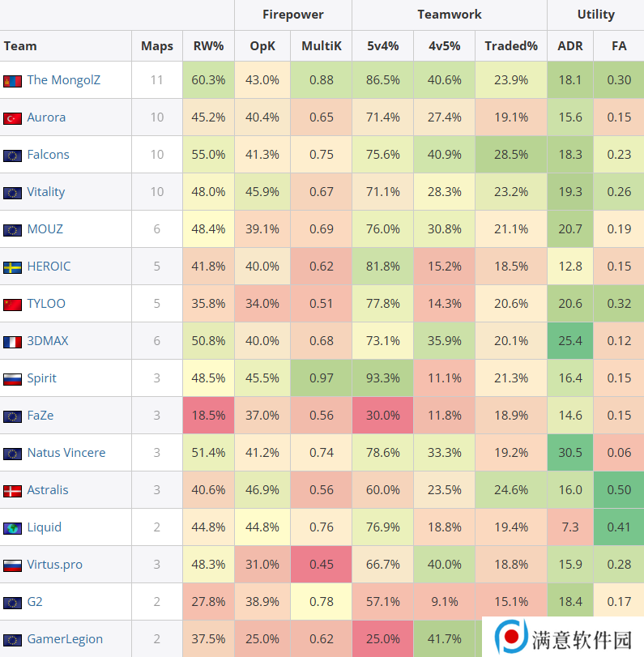The width and height of the screenshot is (644, 657).
Task: Click the FaZe EU flag icon
Action: click(x=13, y=416)
